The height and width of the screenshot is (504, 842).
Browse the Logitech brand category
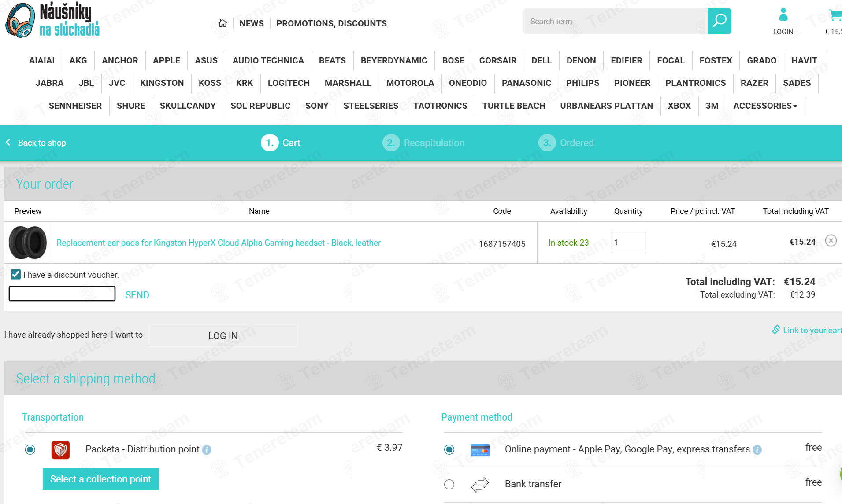(x=289, y=83)
